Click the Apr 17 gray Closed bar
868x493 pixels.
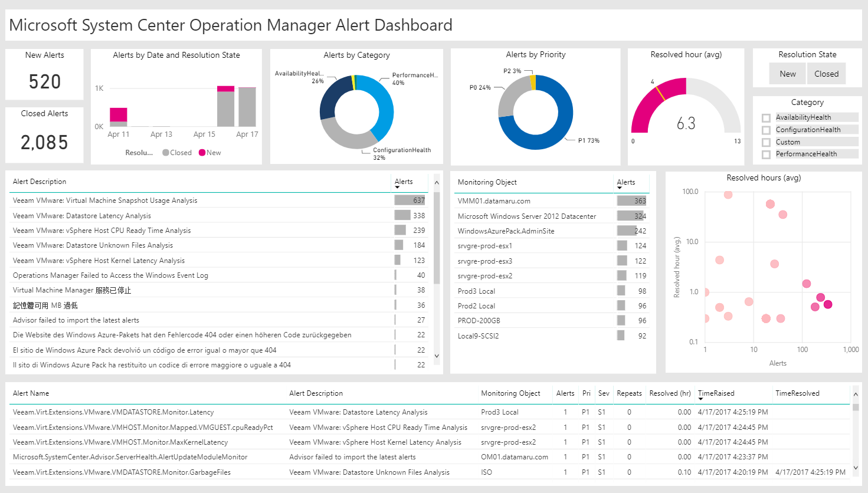(x=247, y=107)
